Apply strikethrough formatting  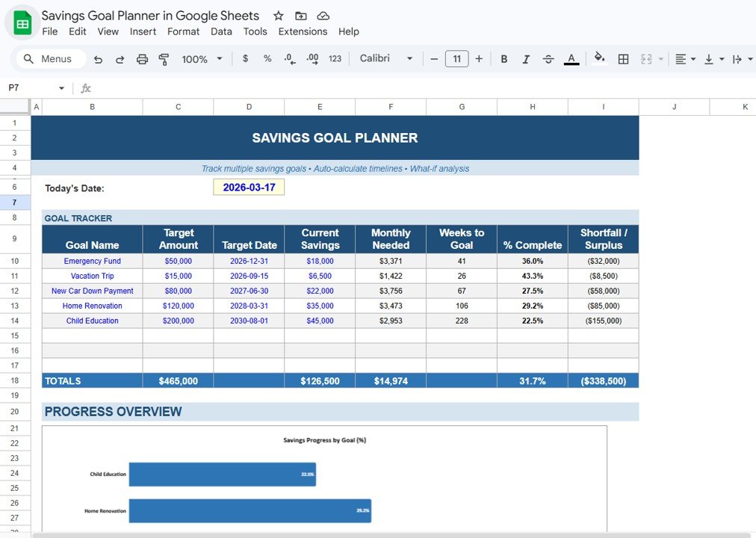548,58
